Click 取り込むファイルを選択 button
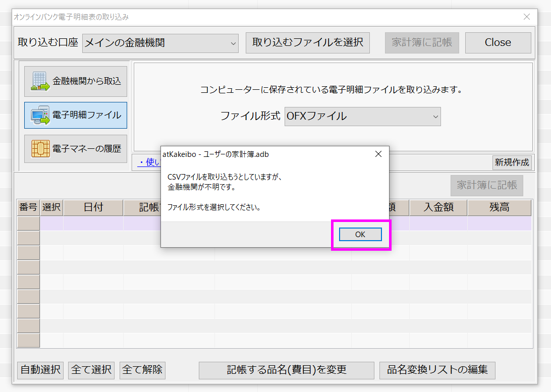551x392 pixels. coord(308,43)
